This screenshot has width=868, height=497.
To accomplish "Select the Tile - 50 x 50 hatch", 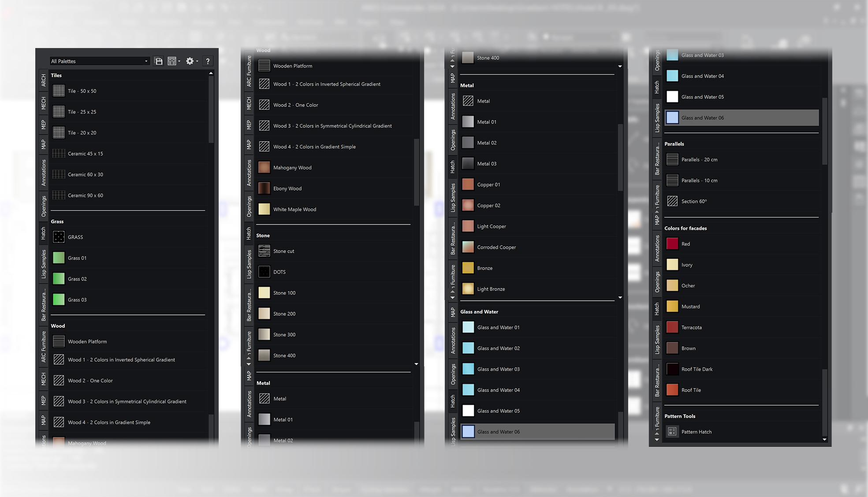I will [128, 91].
